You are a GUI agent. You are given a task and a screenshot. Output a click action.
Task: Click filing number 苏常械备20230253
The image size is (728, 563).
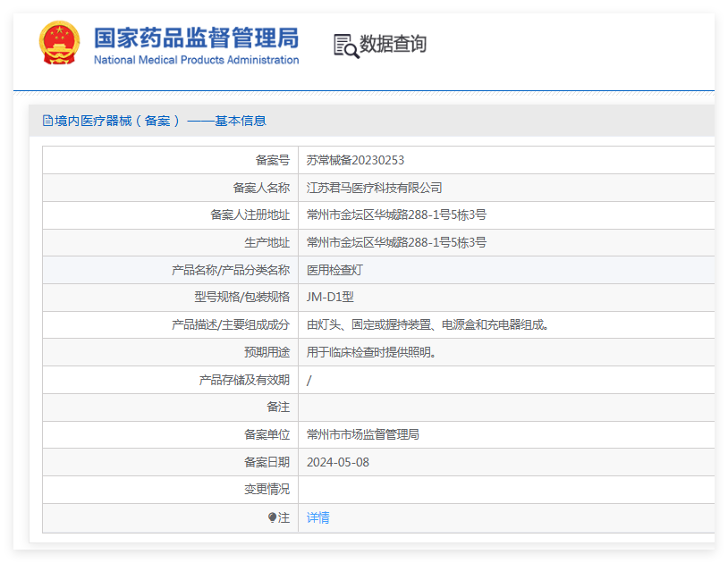point(355,160)
